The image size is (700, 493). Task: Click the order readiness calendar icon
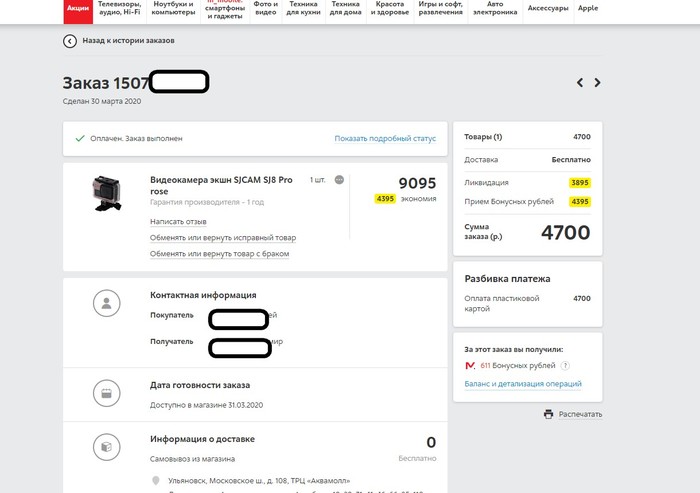(x=106, y=393)
